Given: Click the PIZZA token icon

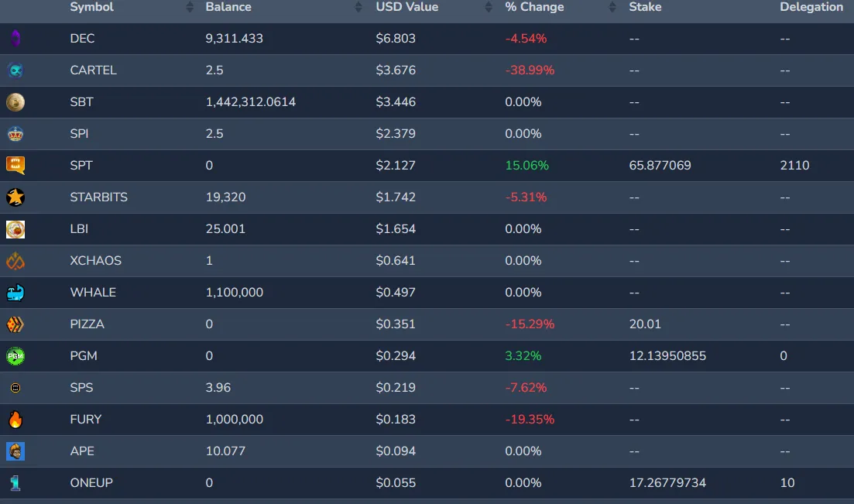Looking at the screenshot, I should click(x=15, y=324).
